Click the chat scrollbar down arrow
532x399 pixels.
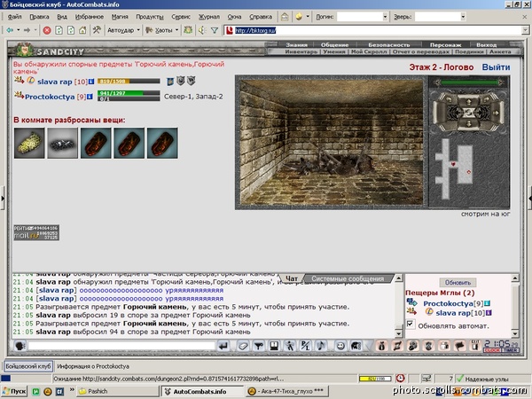[399, 334]
